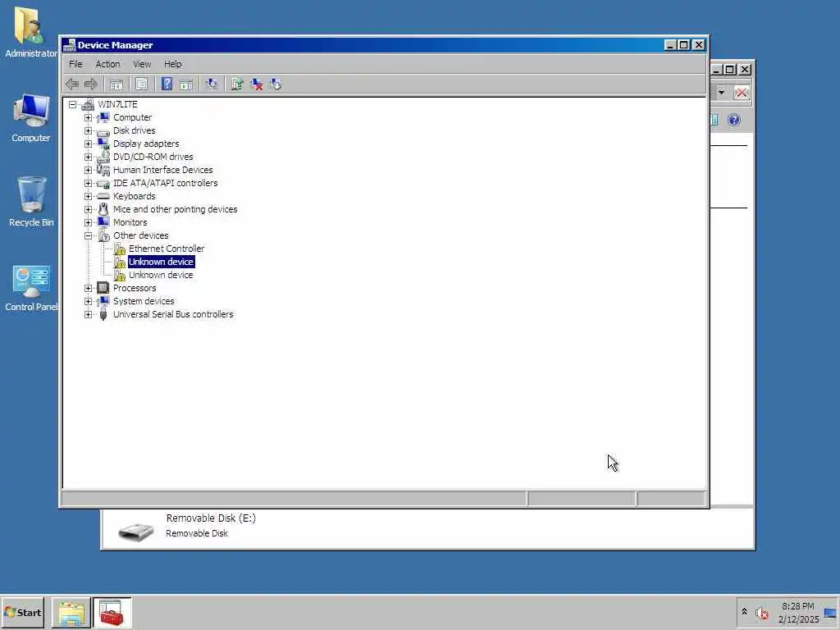Select the WIN7LITE label
The image size is (840, 630).
pyautogui.click(x=117, y=104)
